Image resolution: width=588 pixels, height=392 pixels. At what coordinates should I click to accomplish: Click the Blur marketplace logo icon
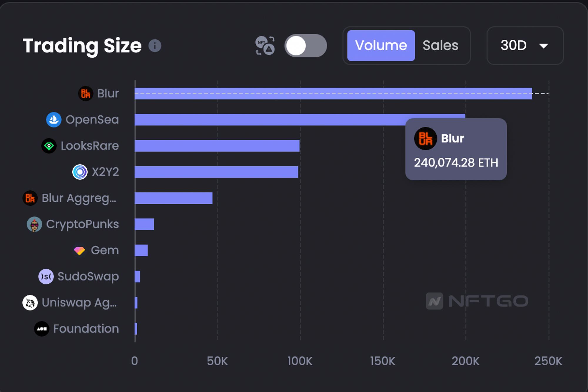coord(86,94)
